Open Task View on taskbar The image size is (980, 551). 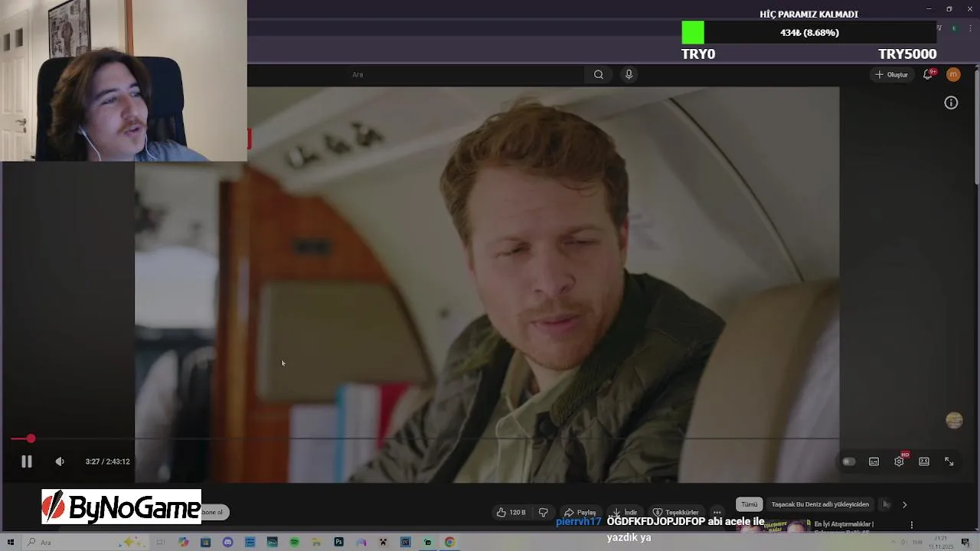(x=160, y=542)
